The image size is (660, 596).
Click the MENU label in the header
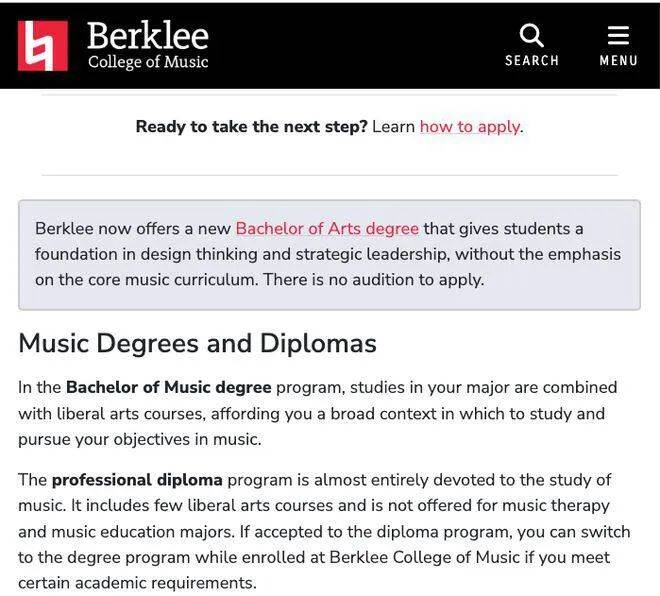pyautogui.click(x=618, y=61)
